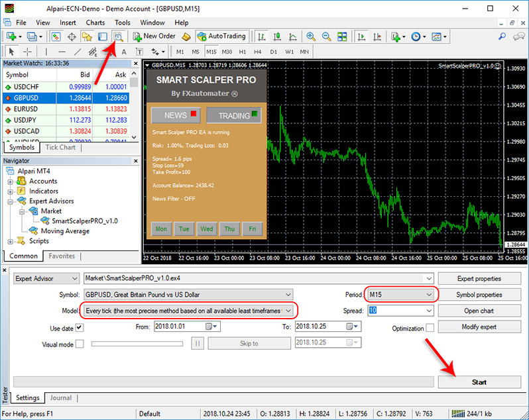Toggle the AutoTrading button
Viewport: 529px width, 420px height.
tap(221, 36)
